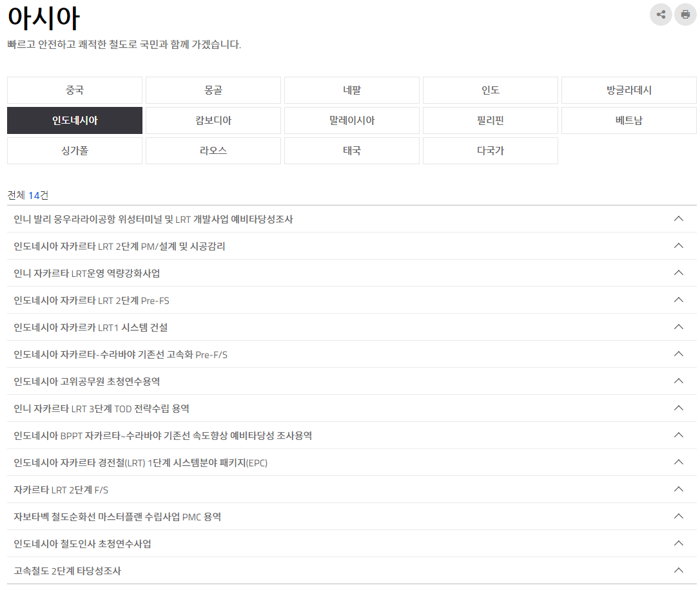Viewport: 700px width, 590px height.
Task: Select the 중국 country tab
Action: coord(75,90)
